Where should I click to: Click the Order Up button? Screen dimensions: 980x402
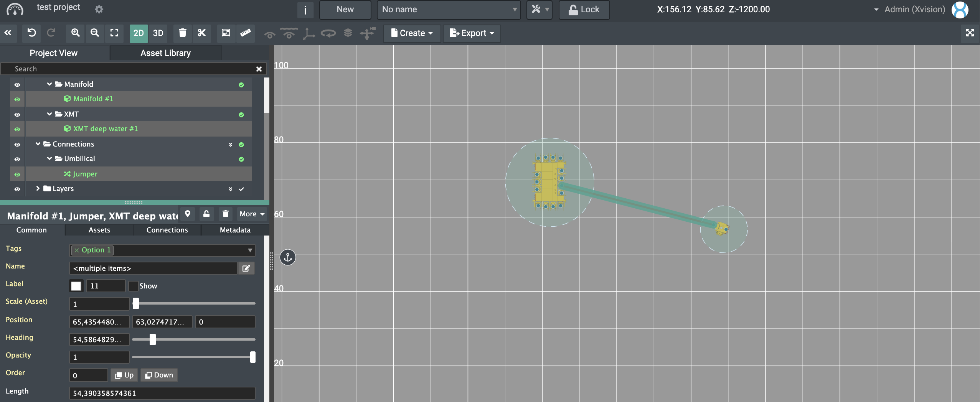pyautogui.click(x=124, y=375)
